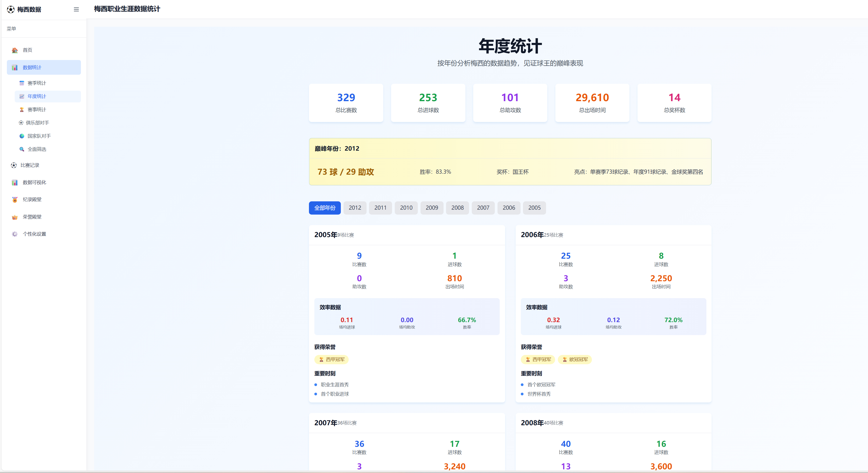Click 首个职业进球 moment in 2005 card
868x473 pixels.
[335, 394]
